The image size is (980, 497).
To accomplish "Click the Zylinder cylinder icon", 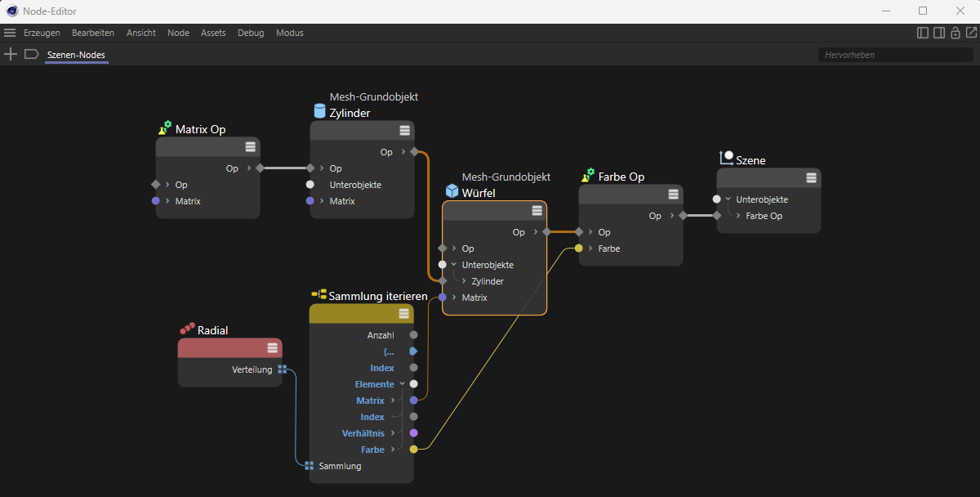I will (319, 111).
